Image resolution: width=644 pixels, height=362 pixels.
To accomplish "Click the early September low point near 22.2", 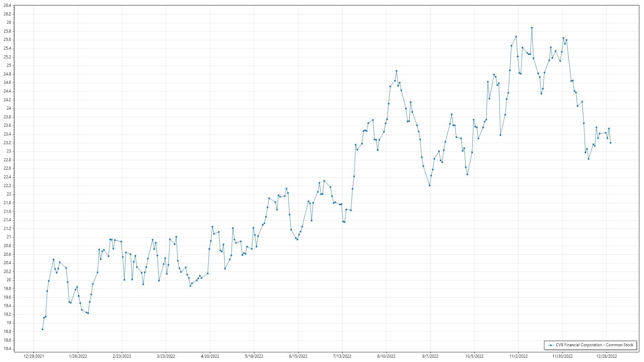I will pyautogui.click(x=429, y=185).
